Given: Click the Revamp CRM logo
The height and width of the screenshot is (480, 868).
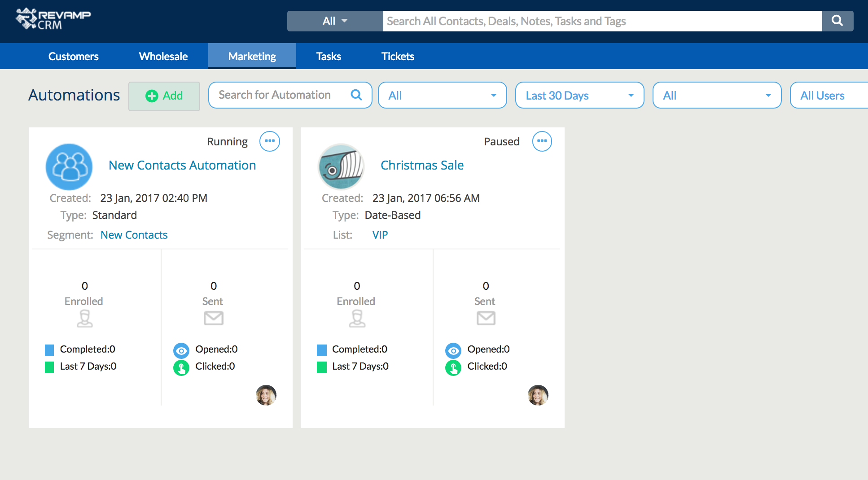Looking at the screenshot, I should 53,19.
